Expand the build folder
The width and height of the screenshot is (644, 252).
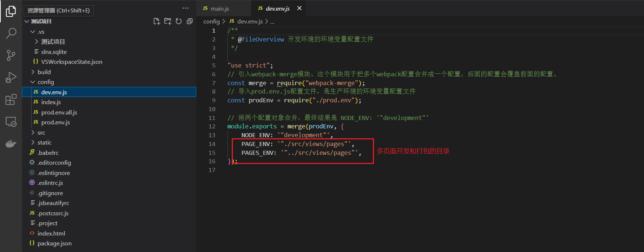click(44, 72)
